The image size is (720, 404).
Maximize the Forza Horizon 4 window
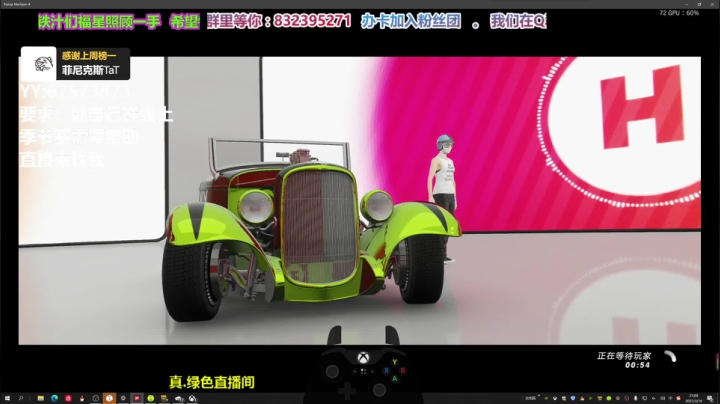point(699,4)
